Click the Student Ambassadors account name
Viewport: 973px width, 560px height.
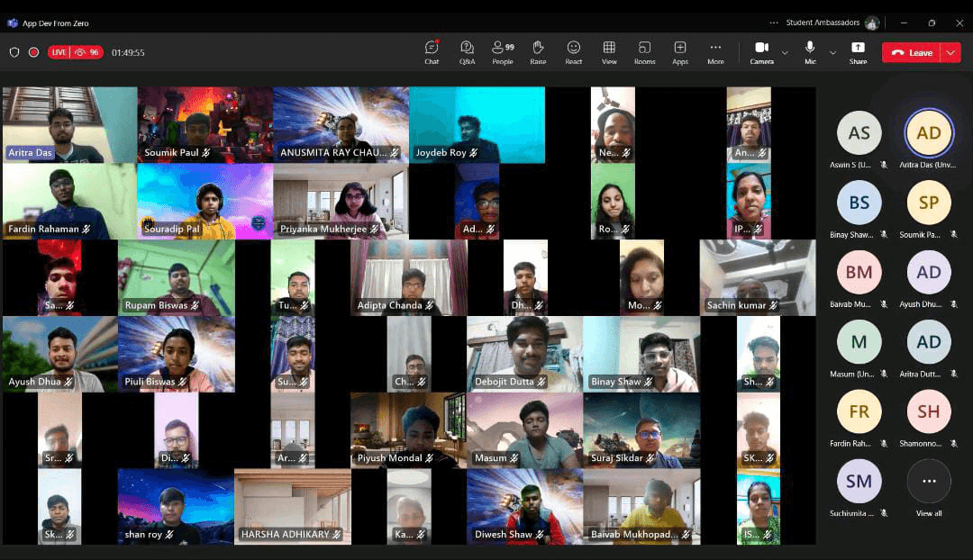(823, 23)
